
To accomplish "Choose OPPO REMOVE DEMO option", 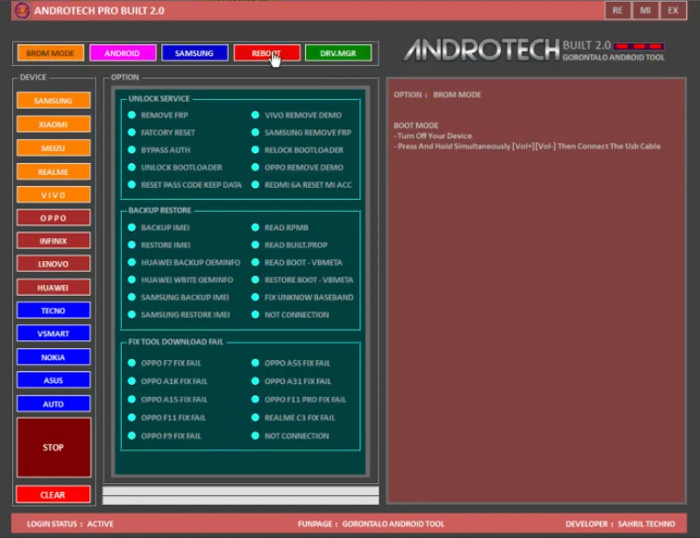I will [298, 167].
